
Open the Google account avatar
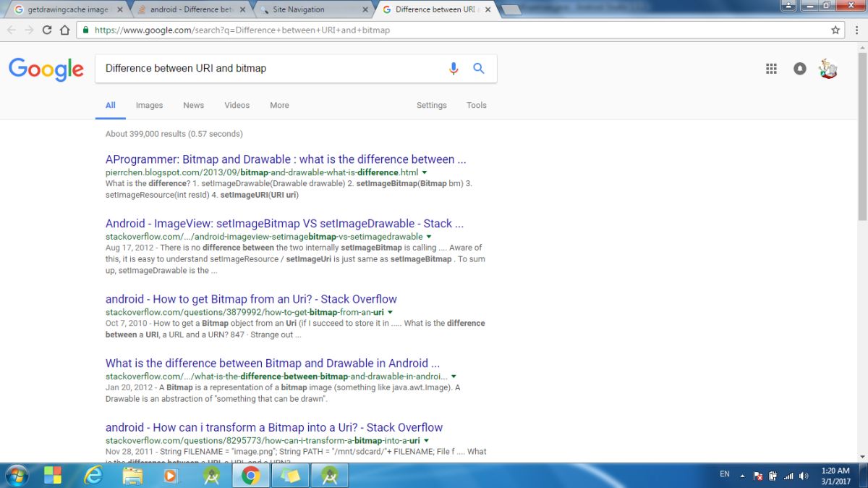[827, 68]
